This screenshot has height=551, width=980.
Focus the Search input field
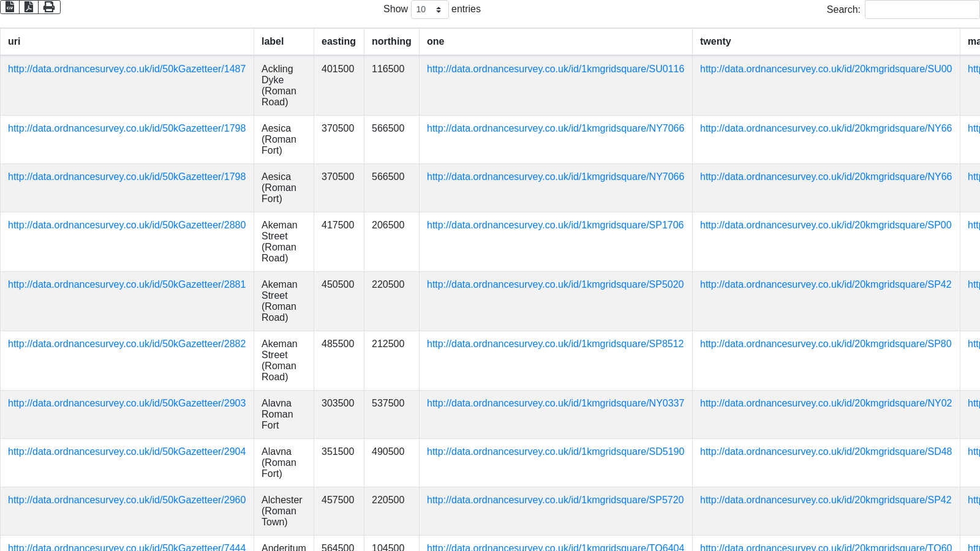pos(921,9)
